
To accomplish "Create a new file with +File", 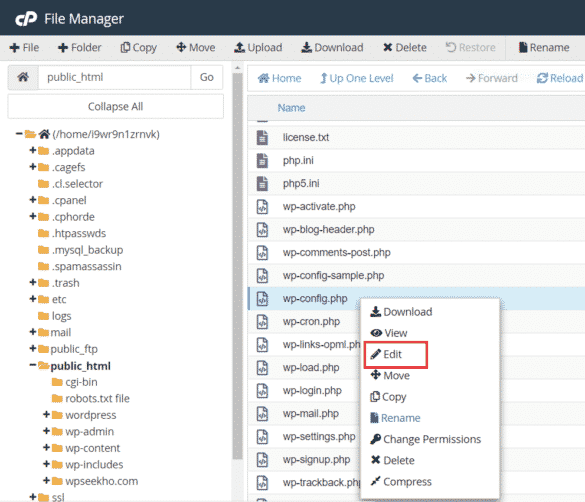I will pyautogui.click(x=24, y=48).
